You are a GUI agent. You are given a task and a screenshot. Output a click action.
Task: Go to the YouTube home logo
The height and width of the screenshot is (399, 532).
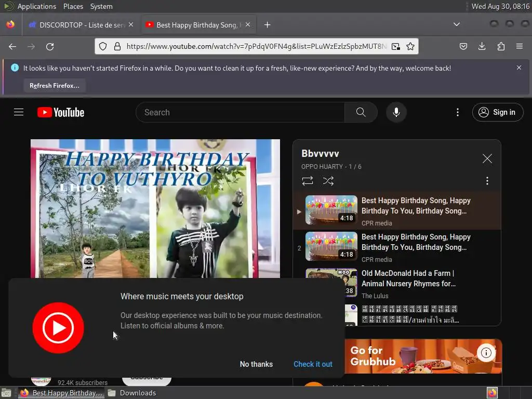[x=61, y=112]
